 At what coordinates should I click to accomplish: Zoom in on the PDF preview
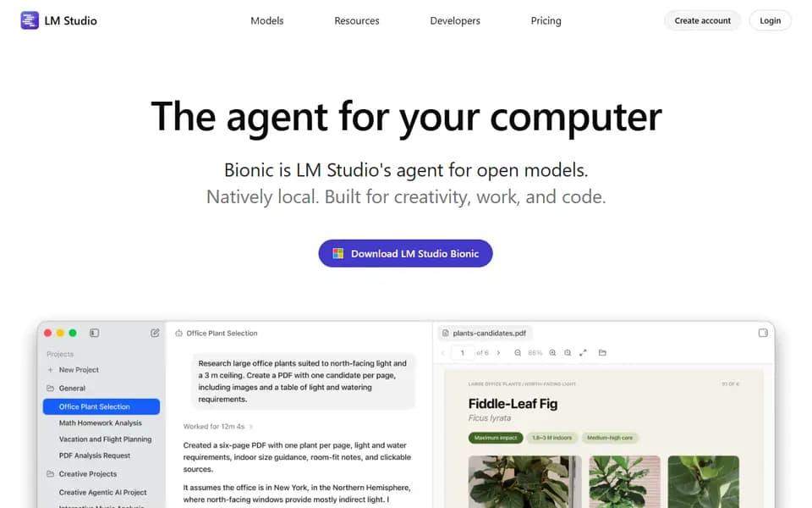tap(552, 353)
